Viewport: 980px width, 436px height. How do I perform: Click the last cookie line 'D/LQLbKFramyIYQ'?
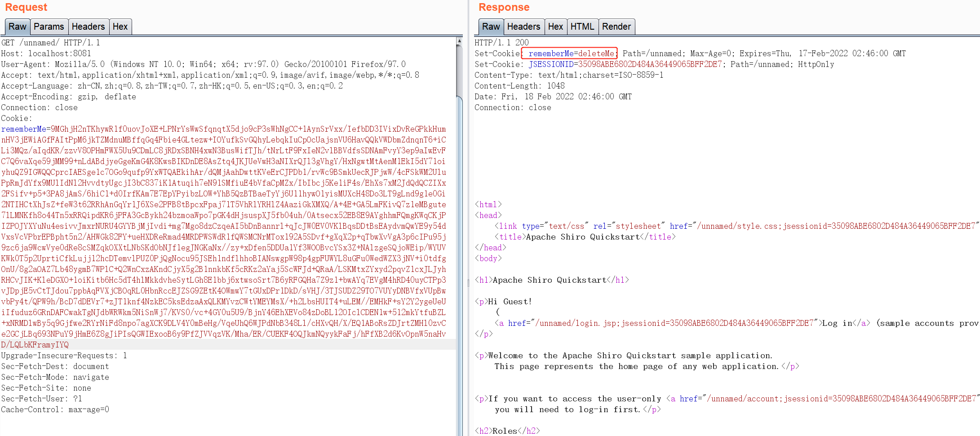click(x=35, y=345)
